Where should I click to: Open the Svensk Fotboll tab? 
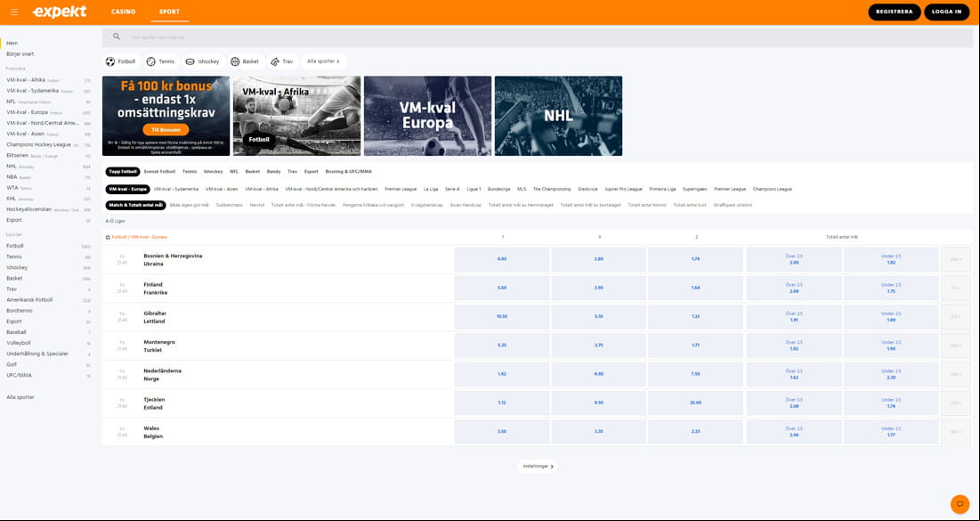pyautogui.click(x=159, y=171)
